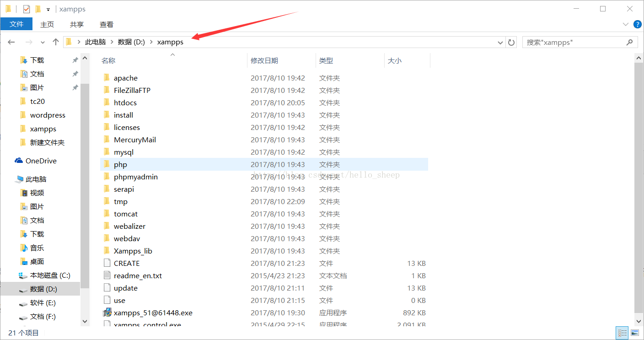The image size is (644, 340).
Task: Click the htdocs folder icon
Action: (107, 103)
